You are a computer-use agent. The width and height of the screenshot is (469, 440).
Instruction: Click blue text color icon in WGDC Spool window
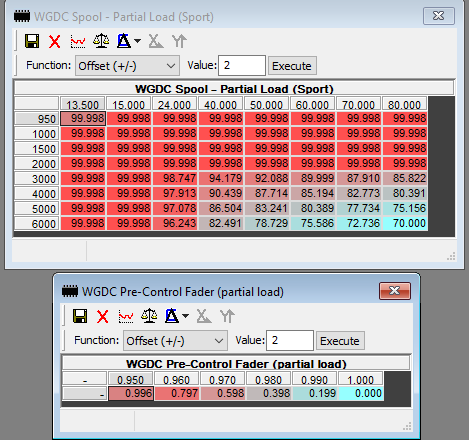tap(124, 41)
